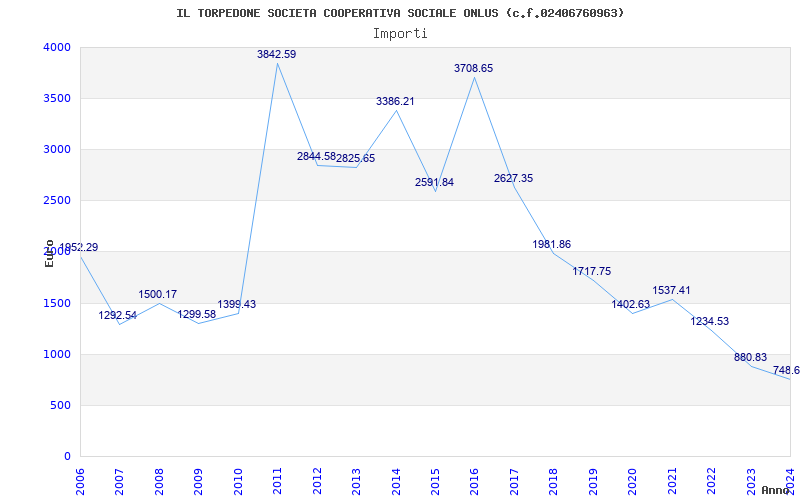Screen dimensions: 800x500
Task: Click the 2018 x-axis year label
Action: [554, 481]
